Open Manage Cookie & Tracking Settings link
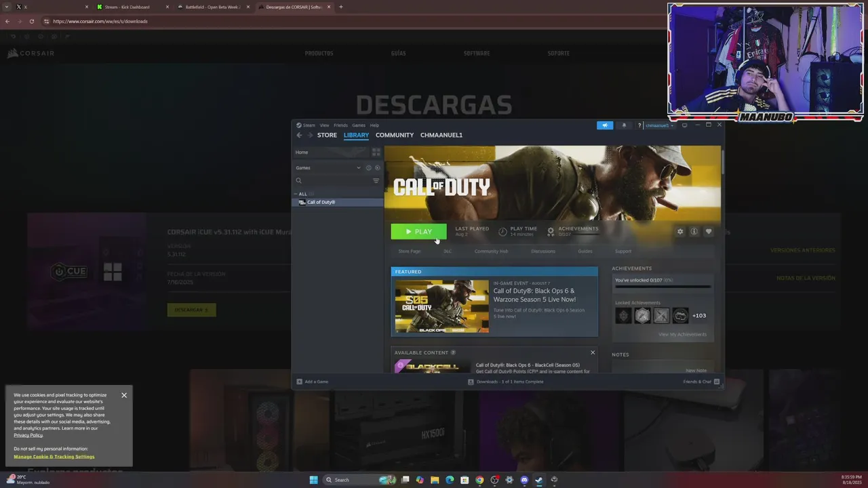This screenshot has height=488, width=868. point(54,457)
